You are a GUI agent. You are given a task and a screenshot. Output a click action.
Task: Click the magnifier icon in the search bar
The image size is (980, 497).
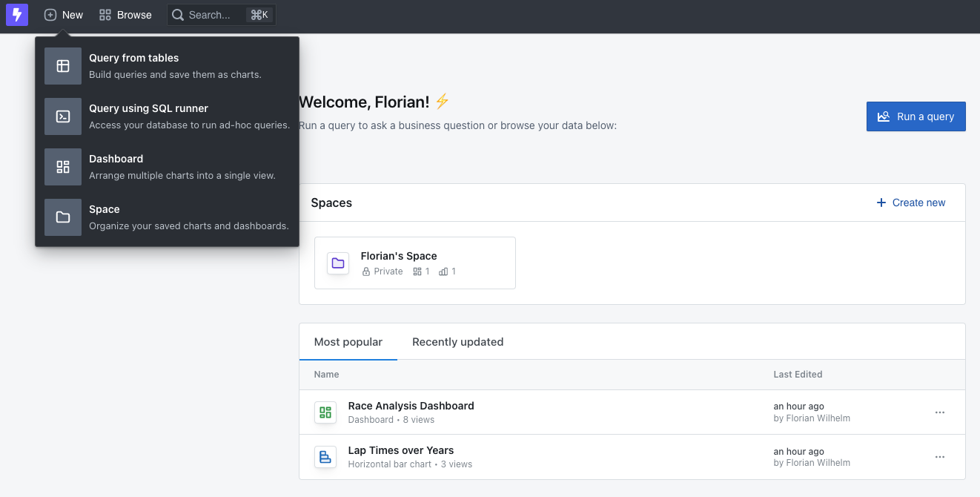pyautogui.click(x=176, y=14)
